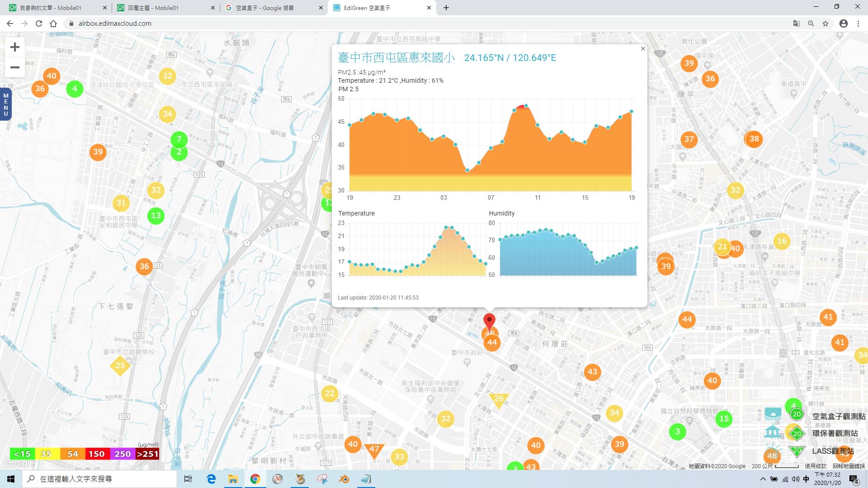
Task: Select the green 3 sensor marker
Action: (x=677, y=431)
